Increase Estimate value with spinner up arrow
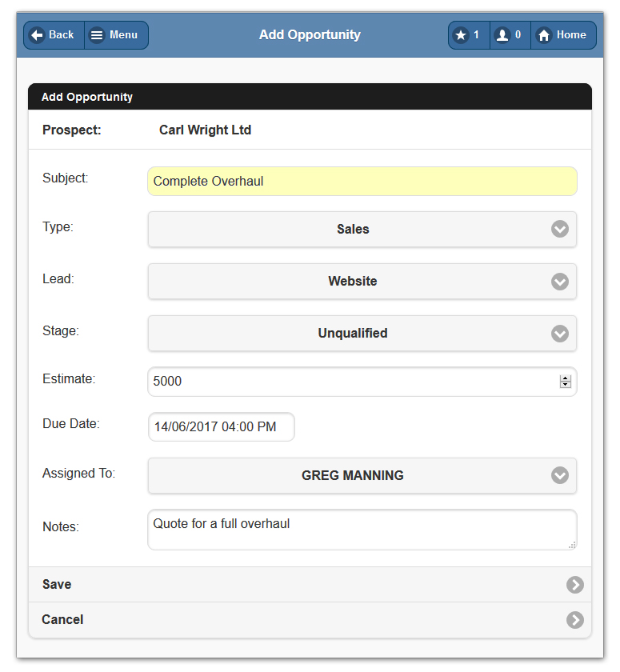Screen dimensions: 620x672 point(566,378)
